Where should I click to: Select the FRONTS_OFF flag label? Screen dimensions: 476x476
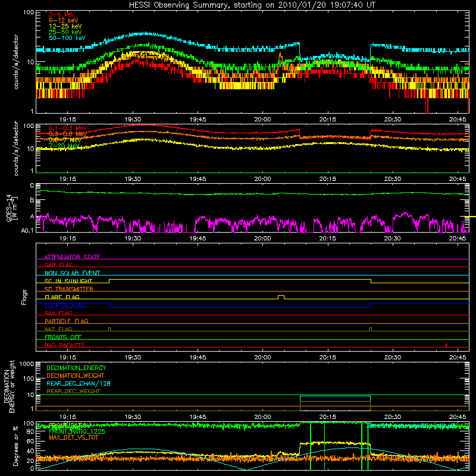coord(63,337)
